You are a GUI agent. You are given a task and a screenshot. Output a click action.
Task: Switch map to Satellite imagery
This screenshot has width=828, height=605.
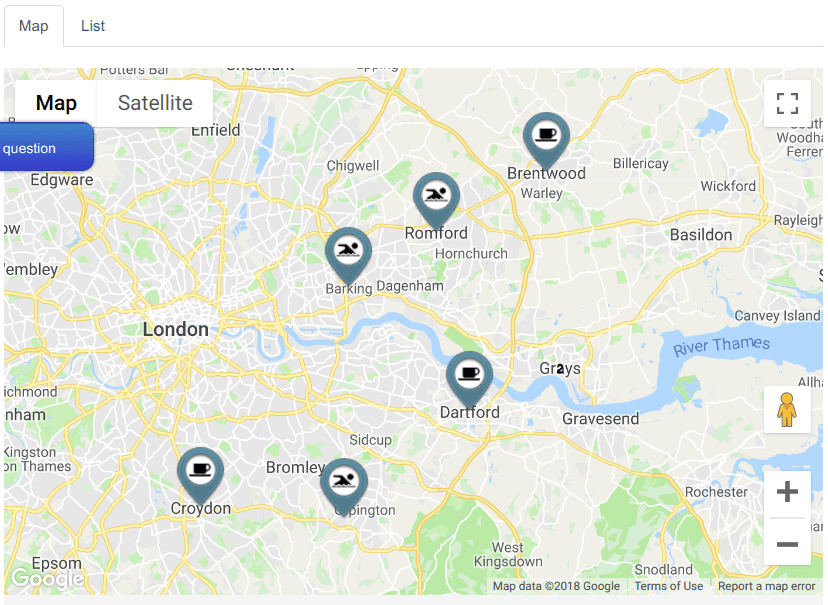tap(155, 103)
